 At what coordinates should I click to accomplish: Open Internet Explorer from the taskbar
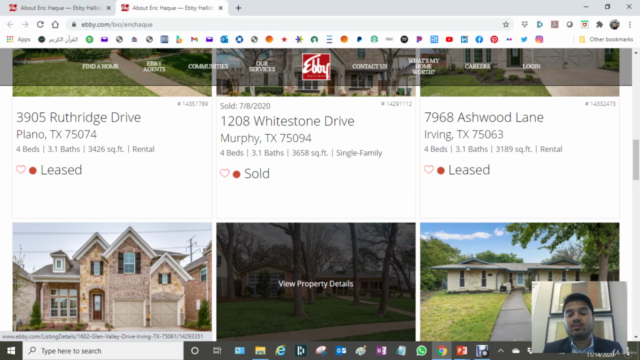pos(280,351)
